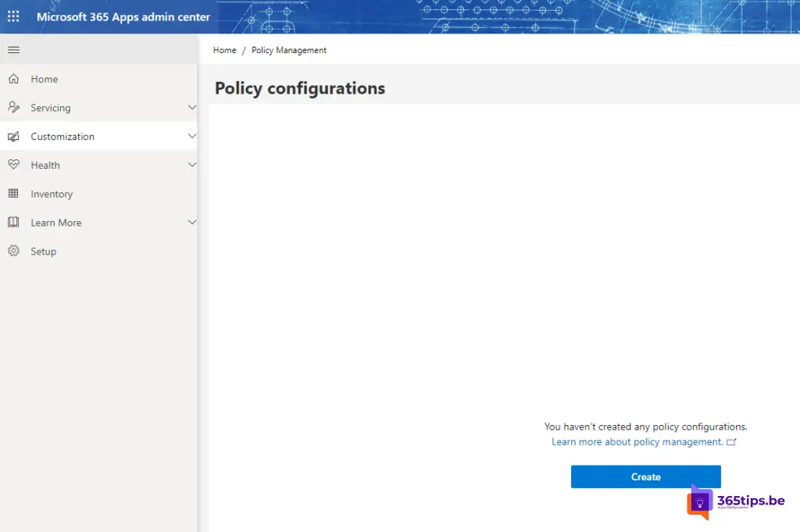Click Microsoft 365 Apps admin center title

point(123,17)
